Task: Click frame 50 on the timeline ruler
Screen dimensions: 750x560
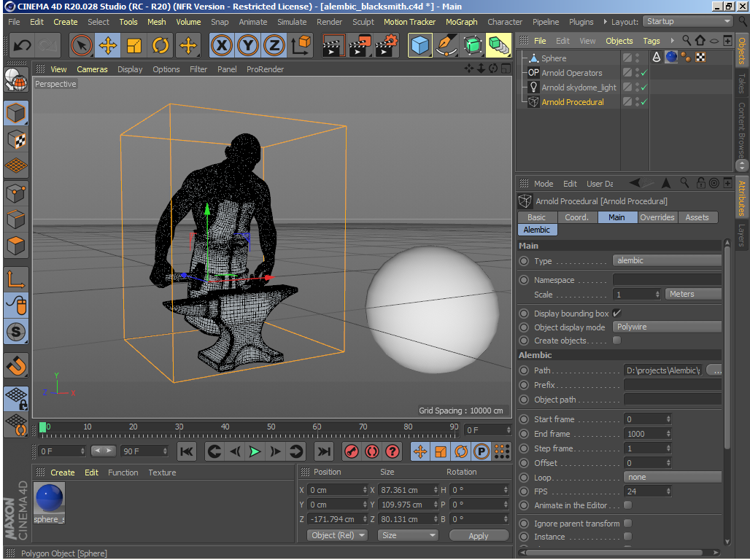Action: [x=271, y=427]
